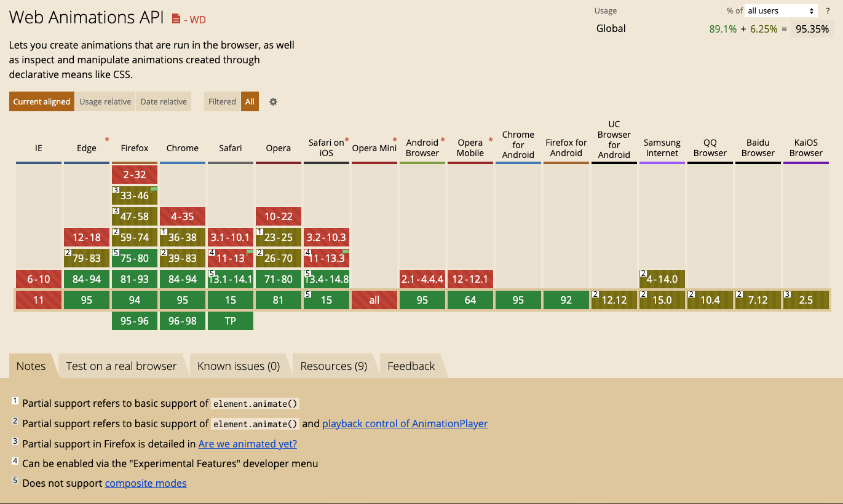Select Safari 3.1-10.1 version cell

coord(231,237)
